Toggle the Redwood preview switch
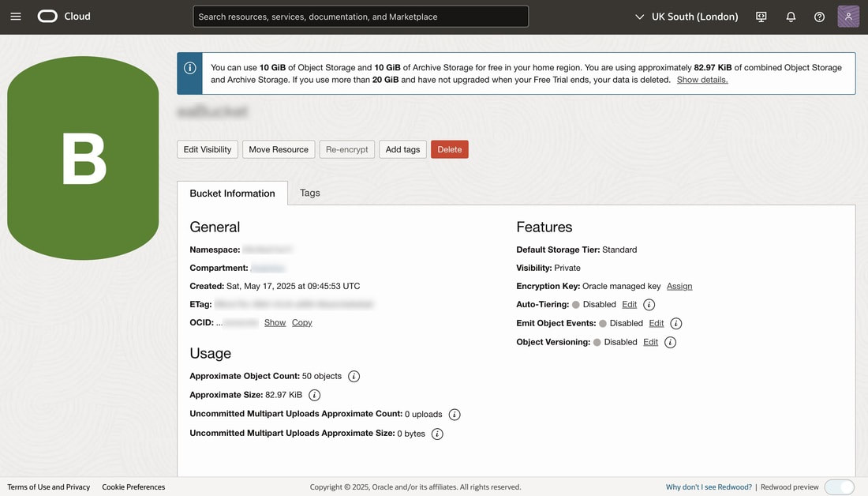The image size is (868, 496). 840,487
